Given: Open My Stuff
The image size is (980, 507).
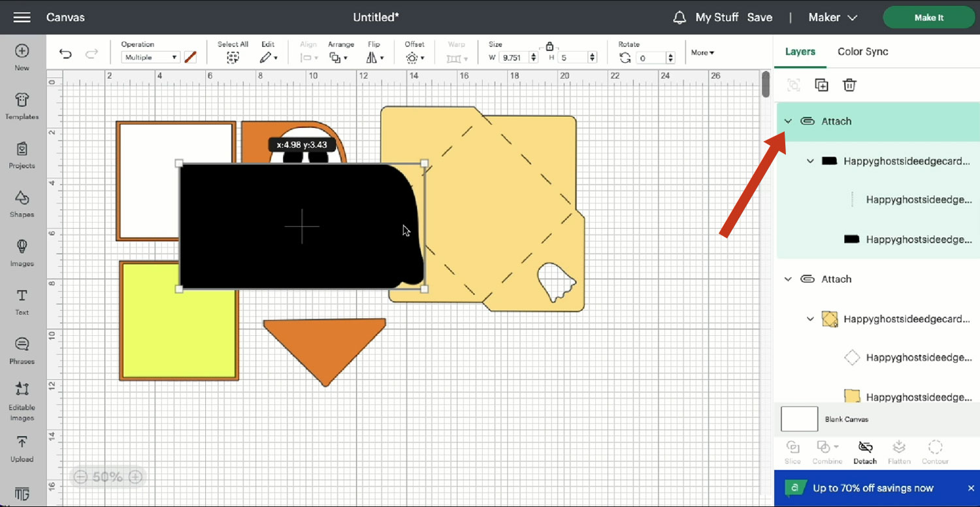Looking at the screenshot, I should click(717, 18).
